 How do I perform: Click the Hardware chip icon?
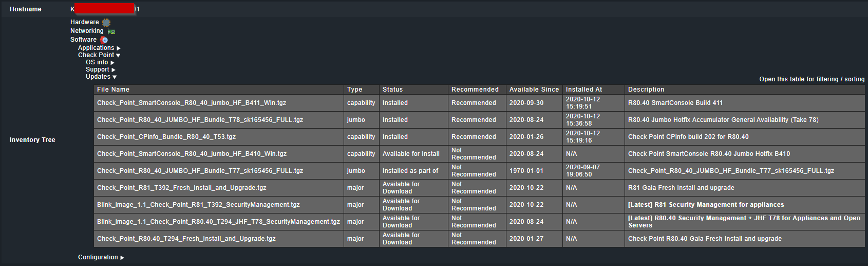point(106,23)
